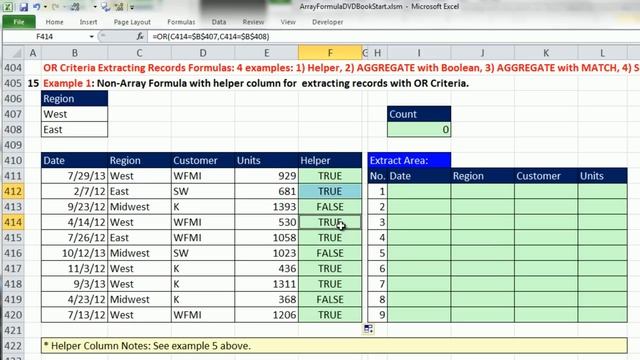Select active Helper cell TRUE in row 414

[330, 222]
